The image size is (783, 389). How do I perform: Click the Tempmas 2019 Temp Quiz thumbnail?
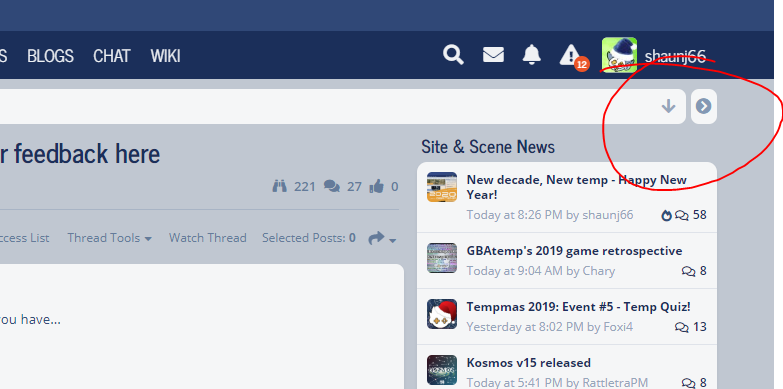[442, 314]
